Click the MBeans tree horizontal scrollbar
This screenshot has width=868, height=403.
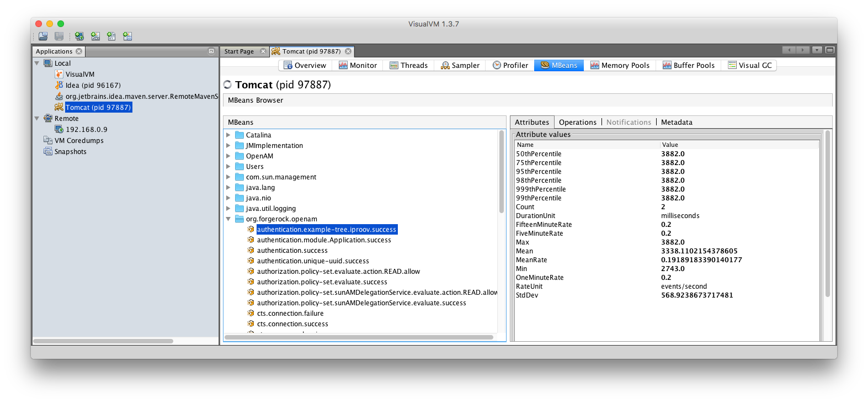tap(359, 337)
